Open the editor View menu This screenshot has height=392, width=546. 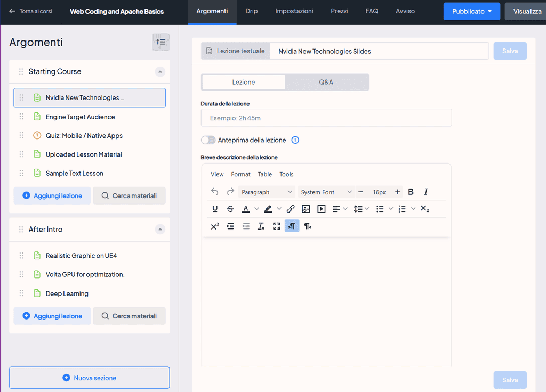pyautogui.click(x=217, y=174)
